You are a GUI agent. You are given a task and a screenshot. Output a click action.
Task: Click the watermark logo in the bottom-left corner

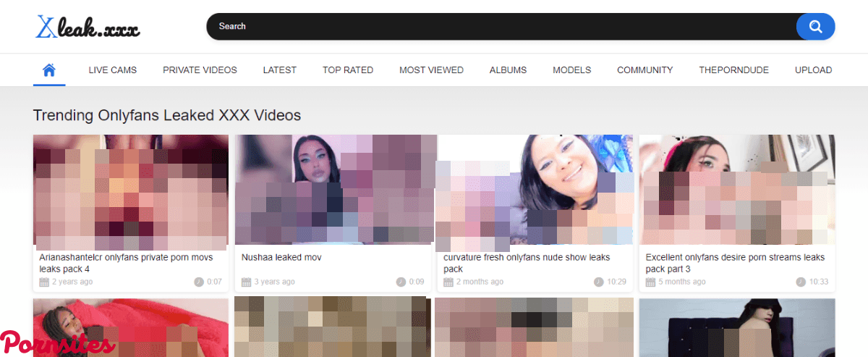coord(56,343)
